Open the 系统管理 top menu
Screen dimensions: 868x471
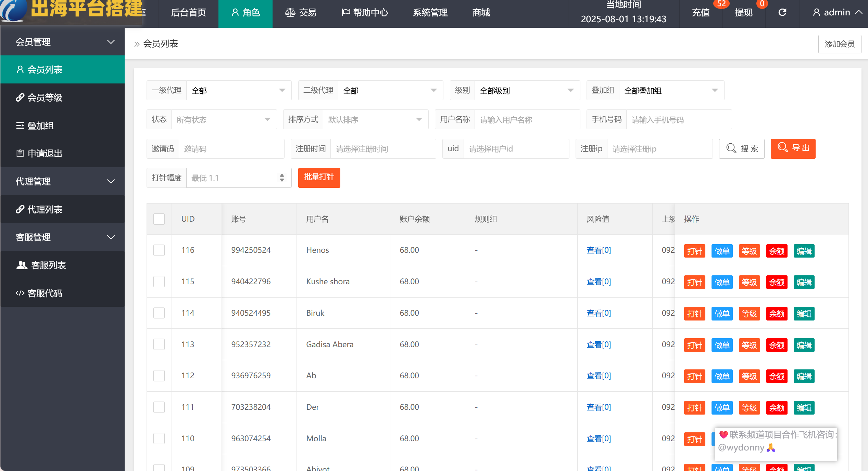[430, 13]
